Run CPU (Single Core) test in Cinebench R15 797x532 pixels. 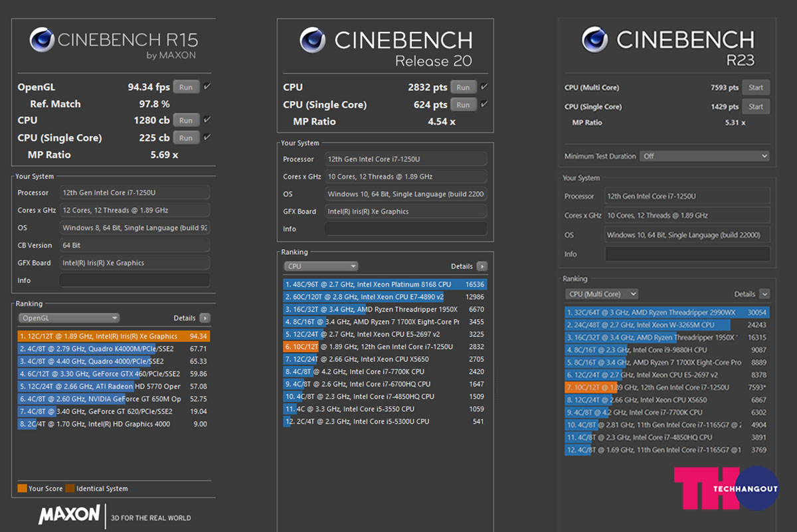pos(186,138)
